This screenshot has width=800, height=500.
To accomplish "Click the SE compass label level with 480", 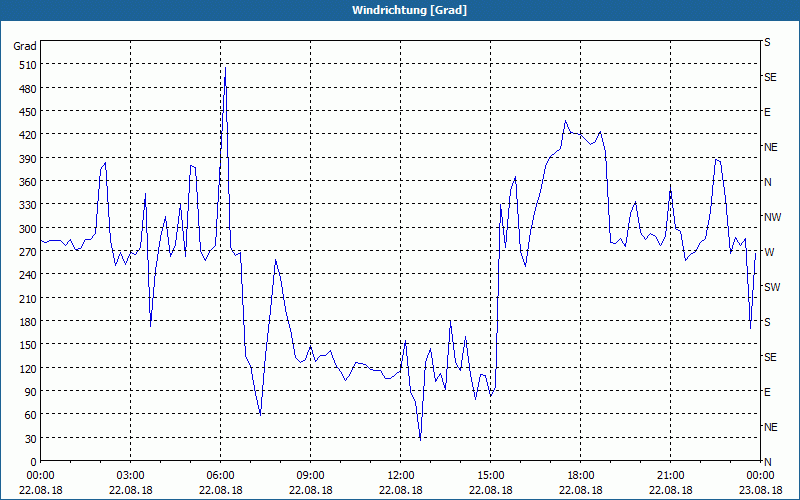I will [770, 77].
